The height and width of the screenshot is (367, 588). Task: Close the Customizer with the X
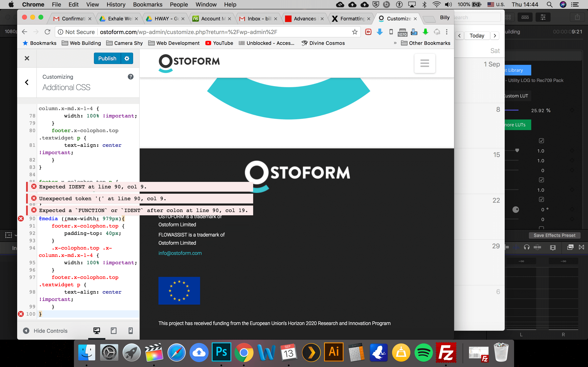coord(27,58)
